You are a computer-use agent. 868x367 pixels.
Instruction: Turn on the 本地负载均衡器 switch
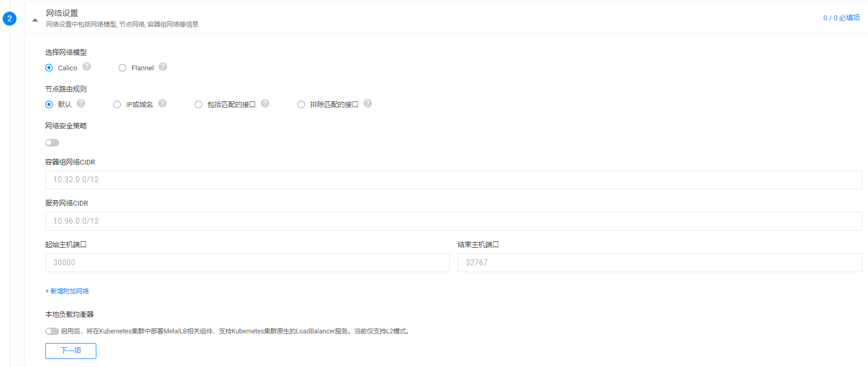[52, 331]
